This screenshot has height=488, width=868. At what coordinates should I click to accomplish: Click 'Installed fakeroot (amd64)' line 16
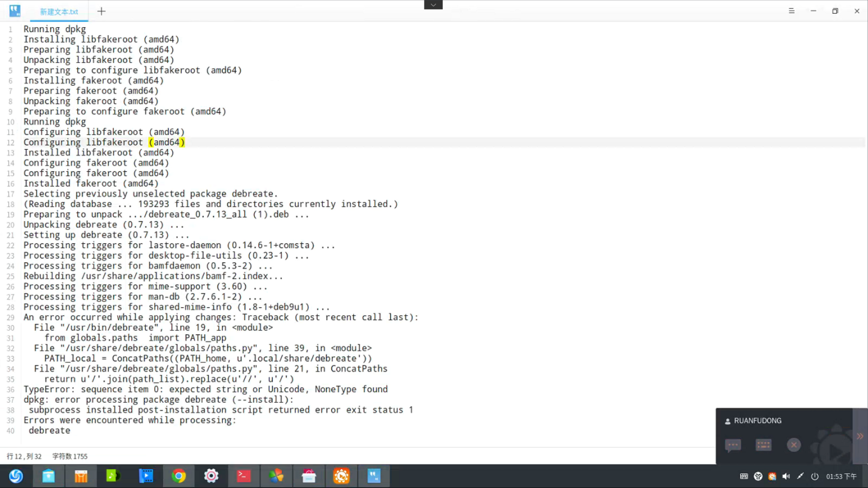91,184
